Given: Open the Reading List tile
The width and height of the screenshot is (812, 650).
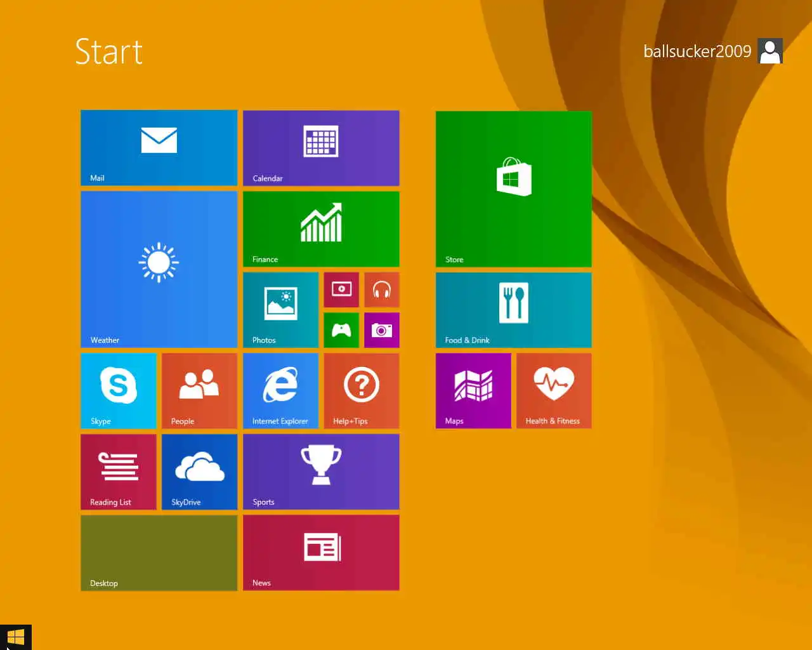Looking at the screenshot, I should click(x=119, y=472).
